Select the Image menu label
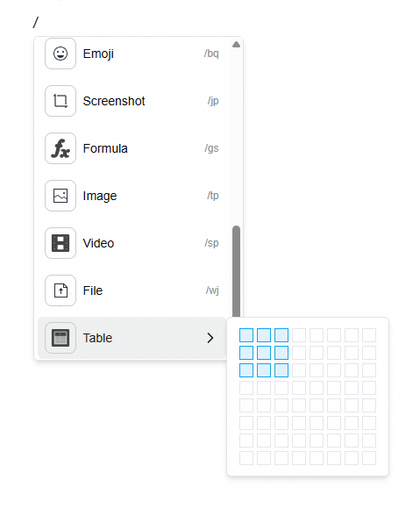This screenshot has height=509, width=420. pos(100,196)
